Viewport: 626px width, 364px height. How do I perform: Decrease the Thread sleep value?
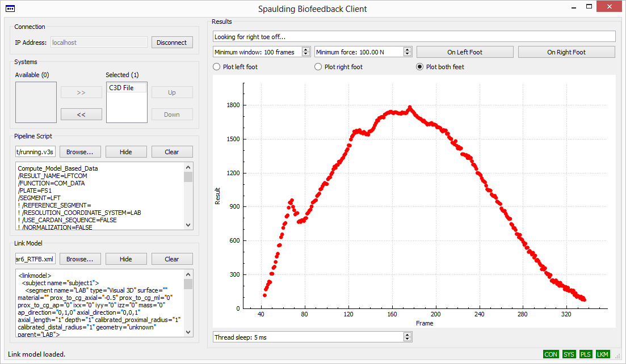(x=407, y=339)
